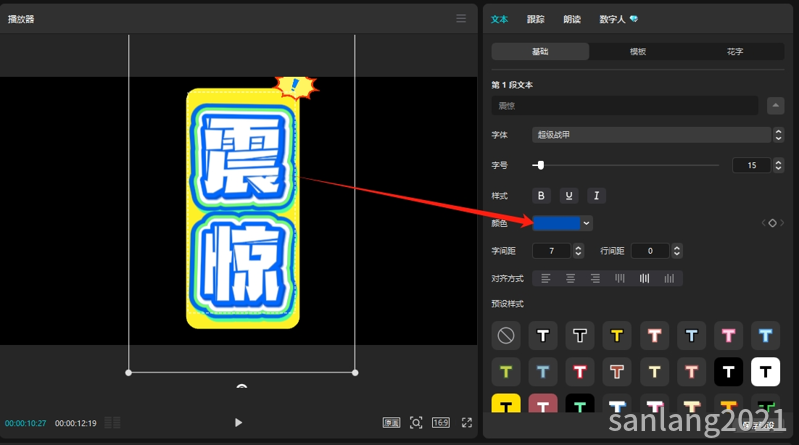Click the current timecode 00:00:10:27
Image resolution: width=799 pixels, height=445 pixels.
point(25,423)
